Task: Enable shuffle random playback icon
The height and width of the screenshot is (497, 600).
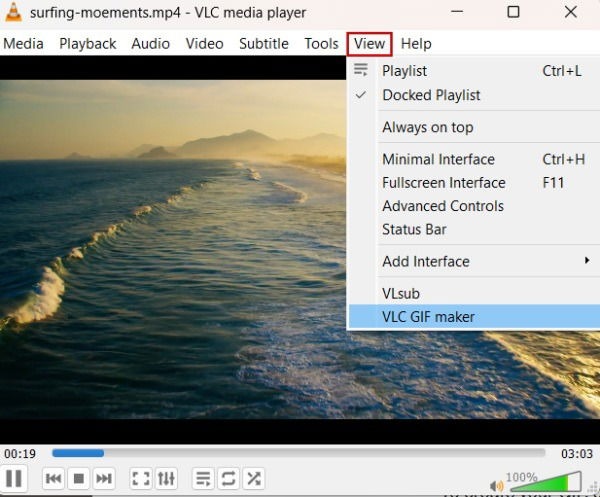Action: click(x=253, y=479)
